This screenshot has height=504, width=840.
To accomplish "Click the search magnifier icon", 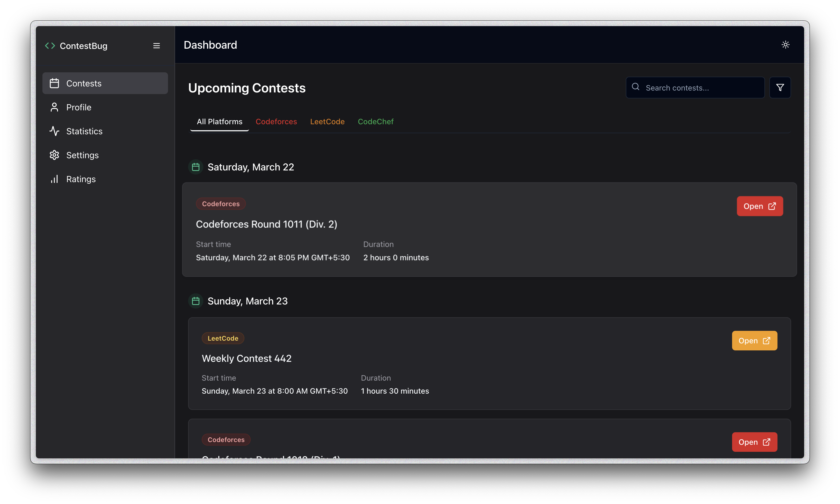I will click(636, 87).
